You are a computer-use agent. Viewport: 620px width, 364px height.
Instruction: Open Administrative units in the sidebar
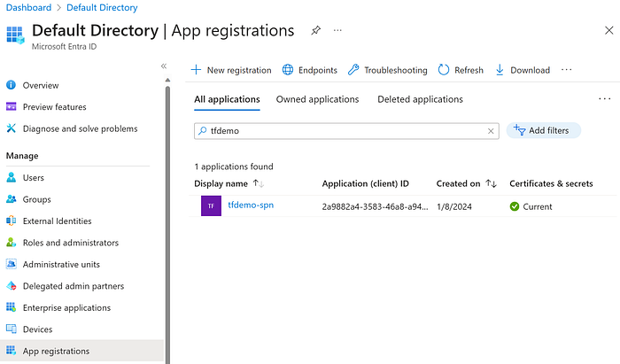[x=61, y=265]
